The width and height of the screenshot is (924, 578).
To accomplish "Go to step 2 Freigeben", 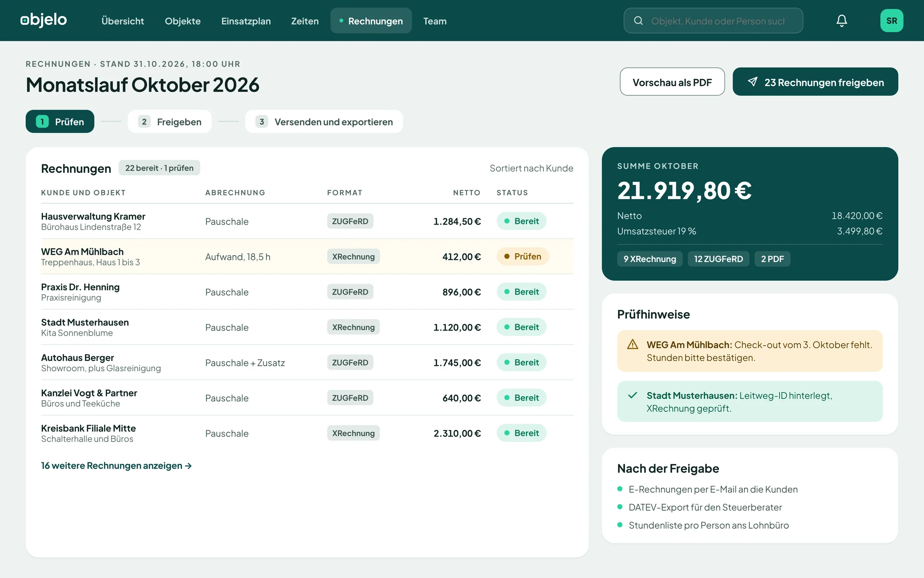I will pyautogui.click(x=169, y=121).
